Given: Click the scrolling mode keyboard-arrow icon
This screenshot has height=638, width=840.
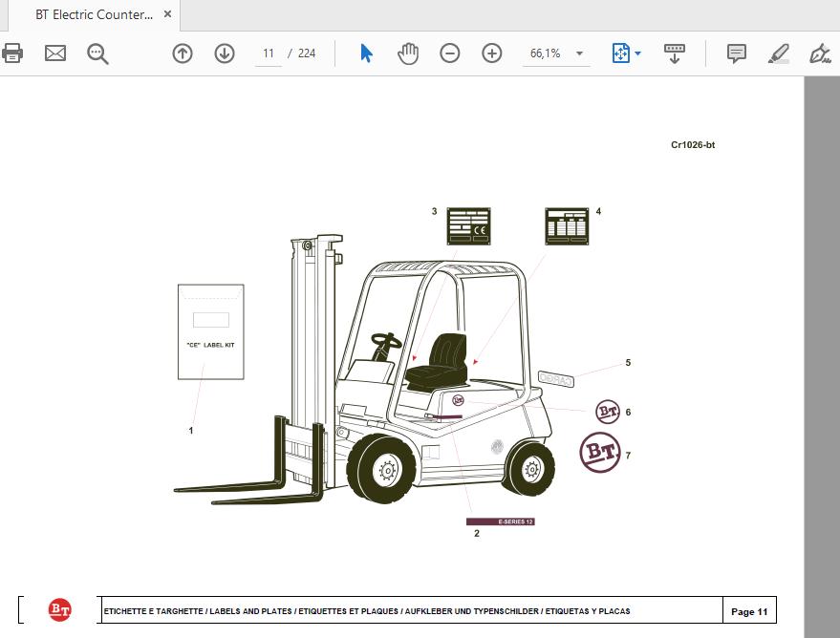Looking at the screenshot, I should tap(675, 53).
